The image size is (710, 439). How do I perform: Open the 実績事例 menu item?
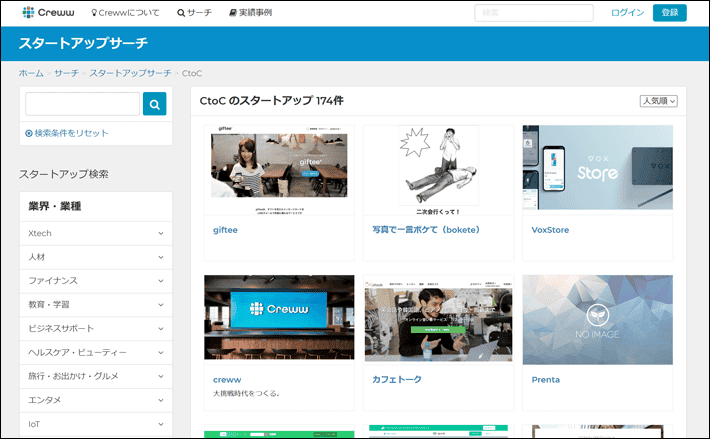click(250, 13)
